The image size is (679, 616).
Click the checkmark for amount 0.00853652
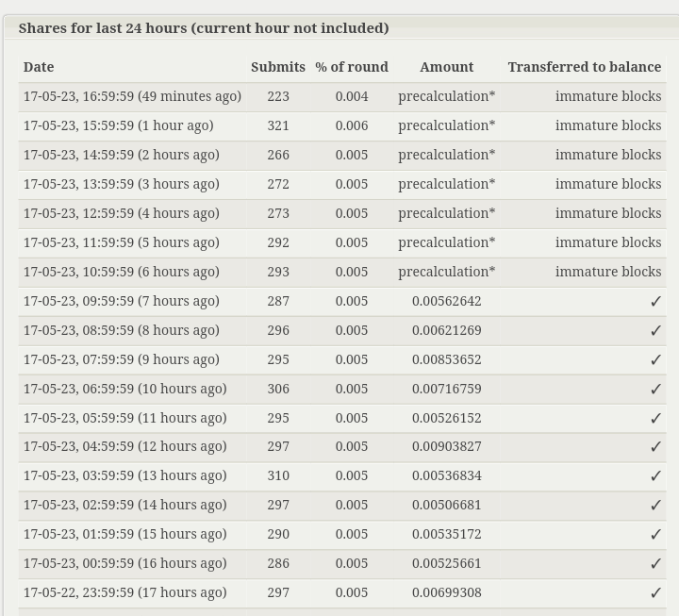655,360
